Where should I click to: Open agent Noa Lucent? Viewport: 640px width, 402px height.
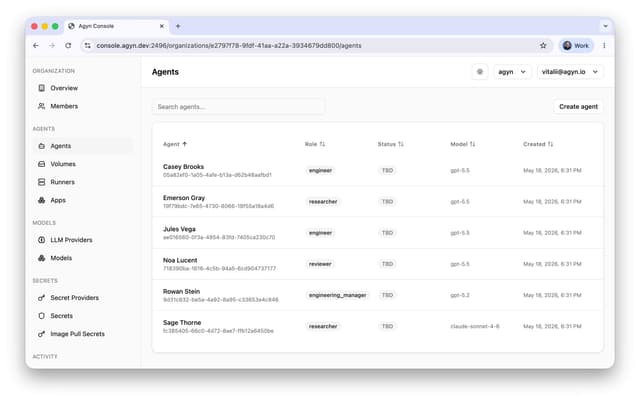pyautogui.click(x=180, y=260)
